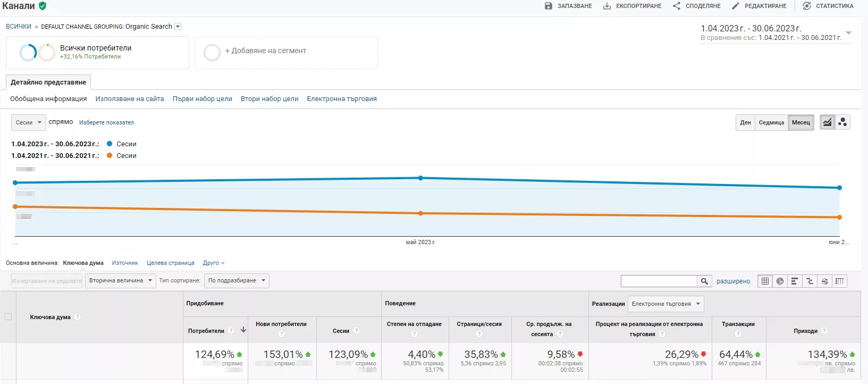868x384 pixels.
Task: Click the blue line end point at юни
Action: tap(840, 188)
